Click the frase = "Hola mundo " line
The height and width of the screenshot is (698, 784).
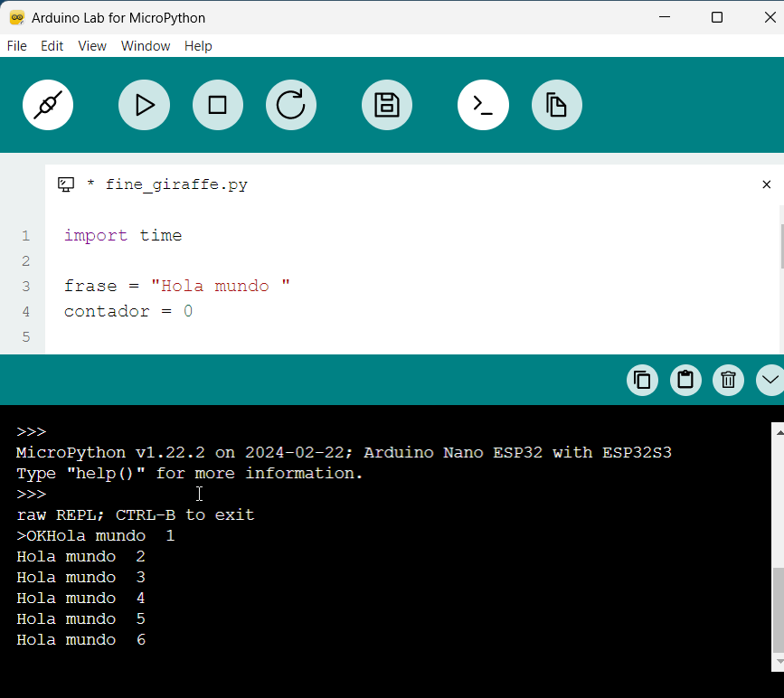pyautogui.click(x=177, y=286)
